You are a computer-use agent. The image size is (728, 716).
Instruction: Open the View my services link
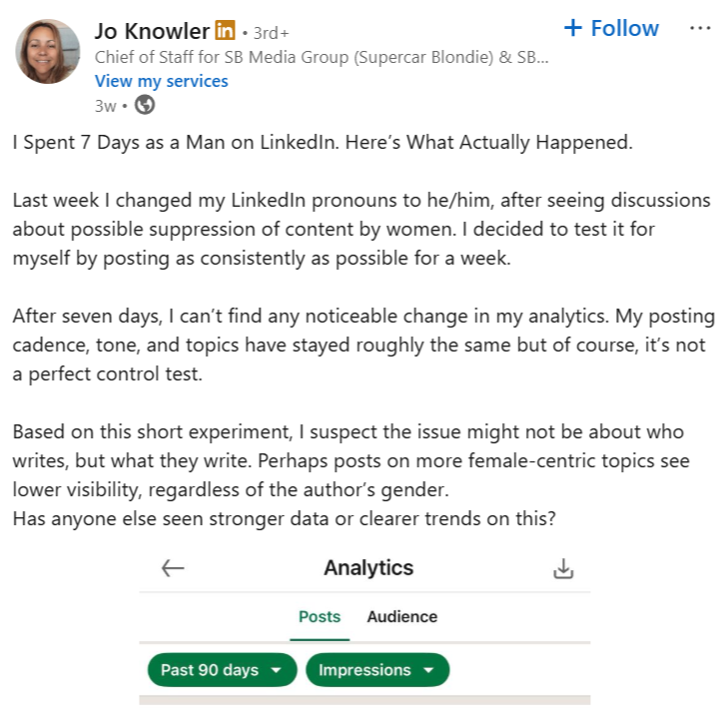pos(161,81)
